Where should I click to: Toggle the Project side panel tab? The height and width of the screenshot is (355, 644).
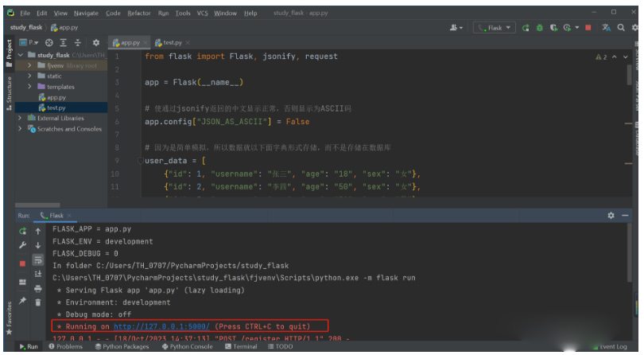click(x=9, y=53)
